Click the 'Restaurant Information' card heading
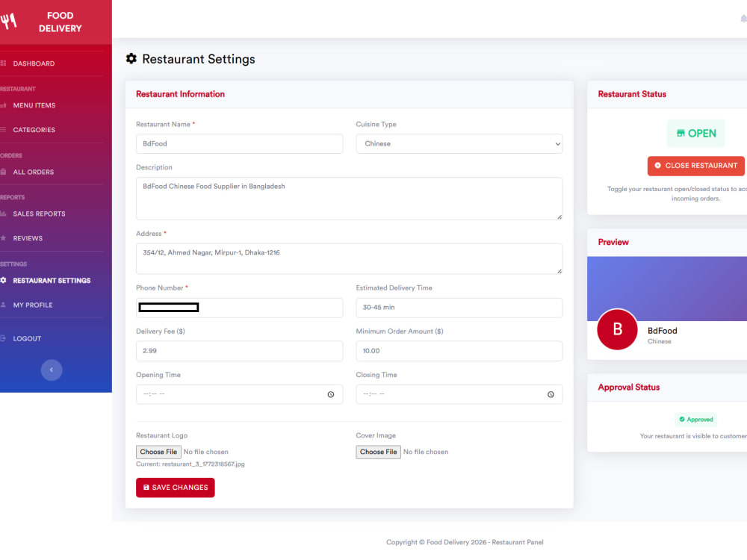The width and height of the screenshot is (747, 560). [x=180, y=94]
